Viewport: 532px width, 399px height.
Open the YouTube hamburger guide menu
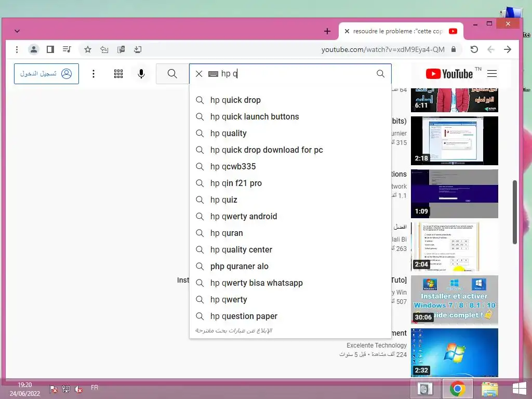[x=492, y=74]
